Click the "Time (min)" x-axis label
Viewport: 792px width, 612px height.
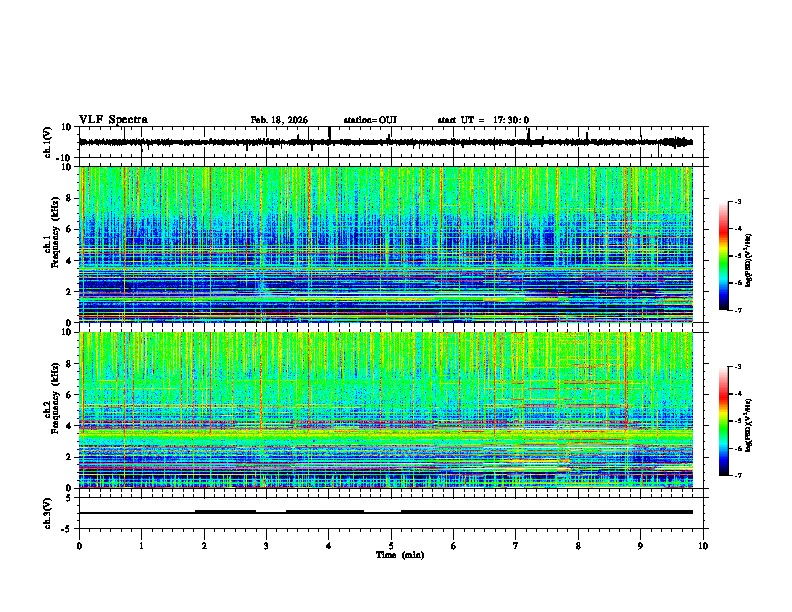pyautogui.click(x=400, y=555)
